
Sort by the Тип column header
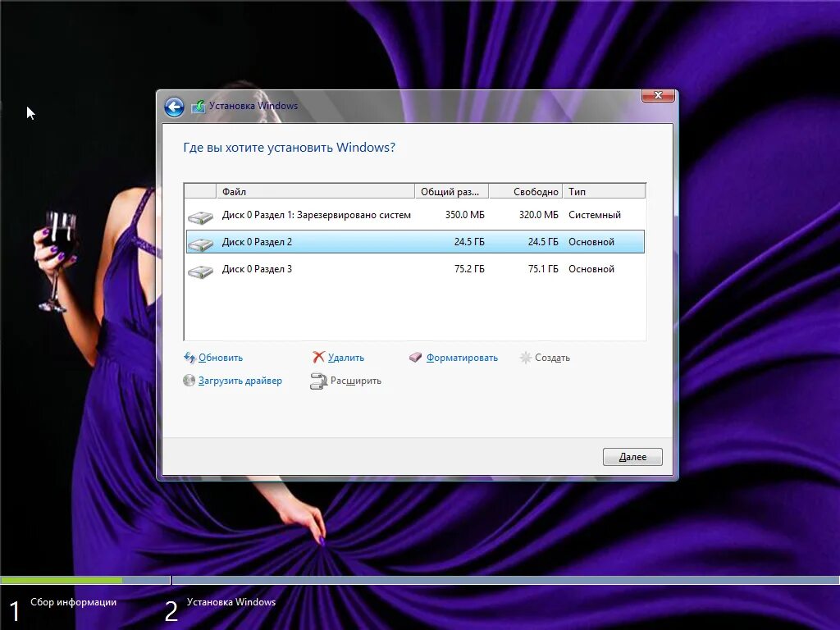coord(604,191)
